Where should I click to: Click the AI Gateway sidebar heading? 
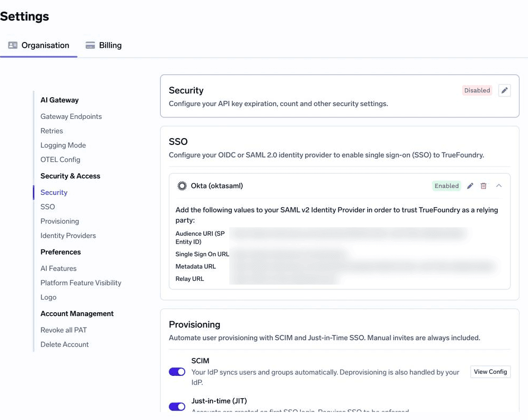pos(59,100)
